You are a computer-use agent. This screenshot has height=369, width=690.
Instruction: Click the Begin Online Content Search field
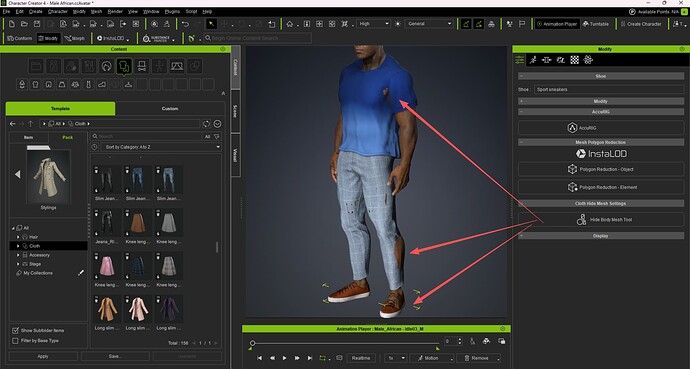tap(257, 39)
